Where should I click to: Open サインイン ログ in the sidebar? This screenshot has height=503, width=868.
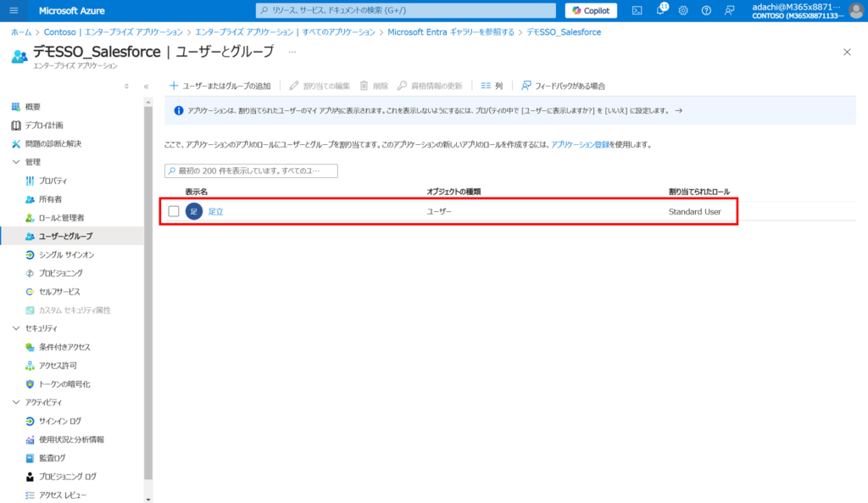(x=53, y=421)
